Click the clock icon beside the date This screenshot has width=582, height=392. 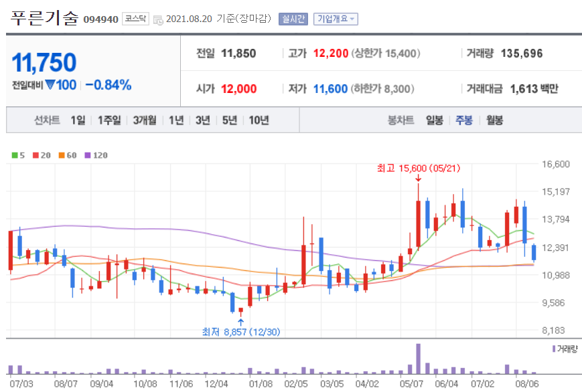pos(158,20)
